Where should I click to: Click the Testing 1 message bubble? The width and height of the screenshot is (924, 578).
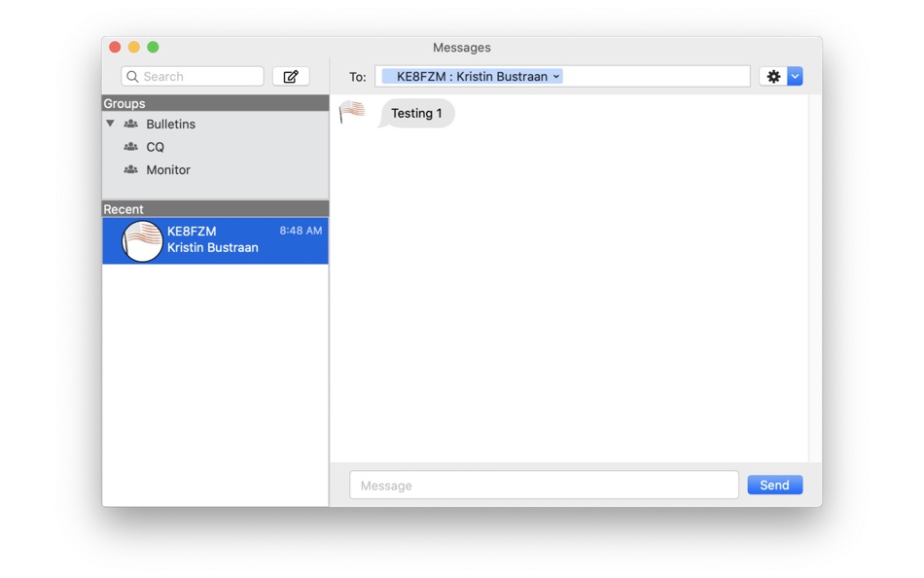(x=416, y=113)
